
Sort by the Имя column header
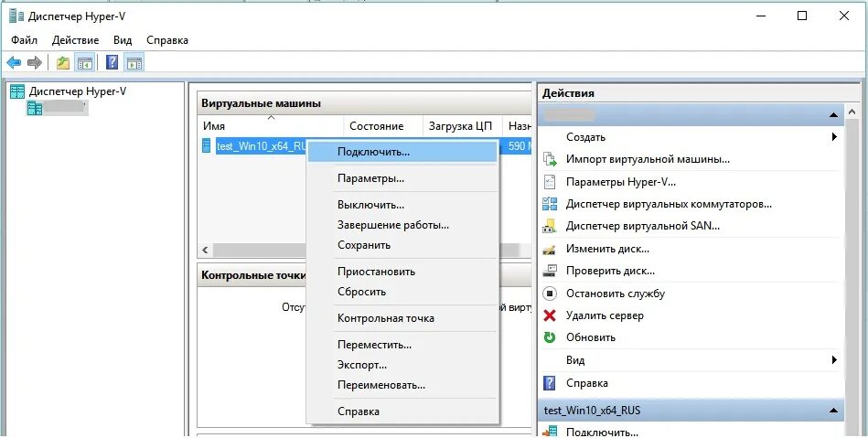tap(271, 126)
